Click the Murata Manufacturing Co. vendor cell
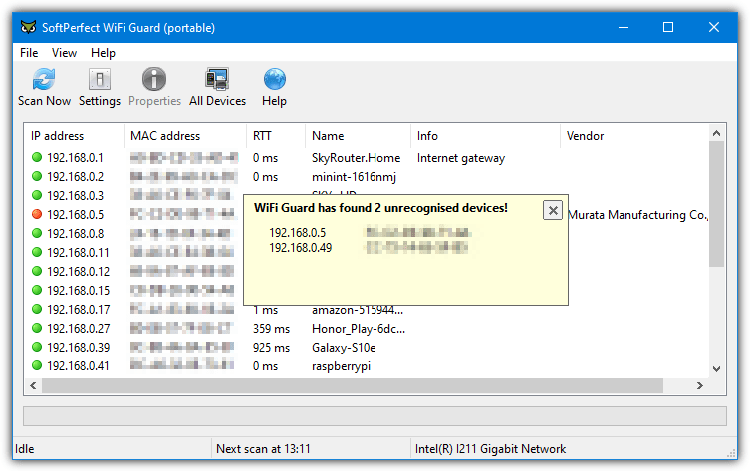The image size is (750, 471). [638, 215]
